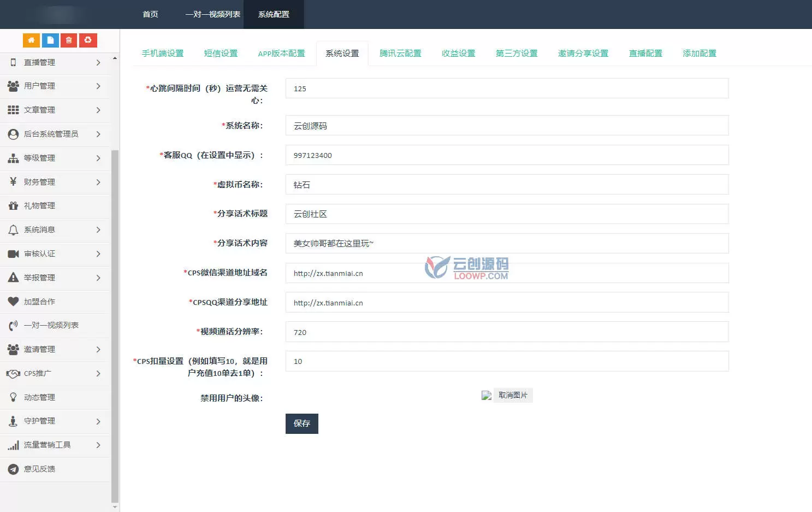Image resolution: width=812 pixels, height=512 pixels.
Task: Click the sidebar scrollbar up arrow
Action: pos(115,58)
